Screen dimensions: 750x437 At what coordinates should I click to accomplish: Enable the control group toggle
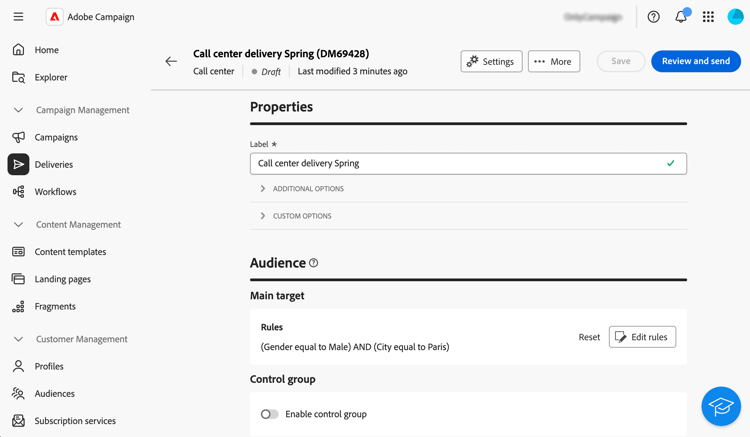pyautogui.click(x=270, y=414)
